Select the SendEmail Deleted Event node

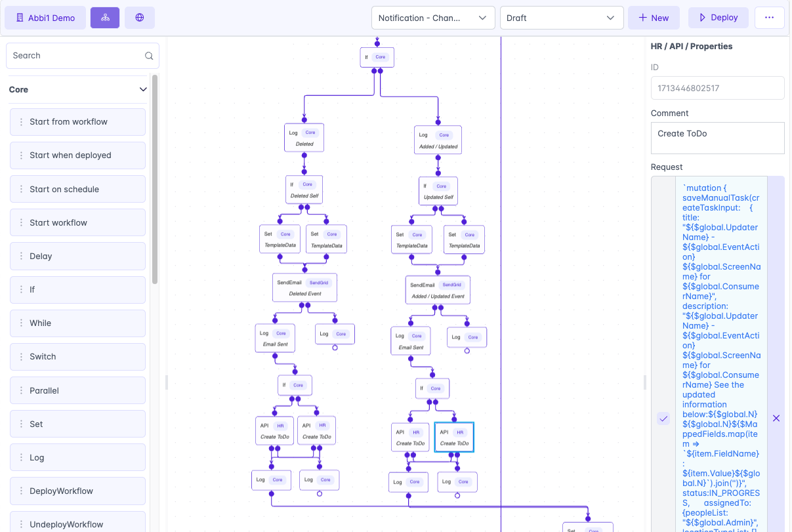(304, 287)
